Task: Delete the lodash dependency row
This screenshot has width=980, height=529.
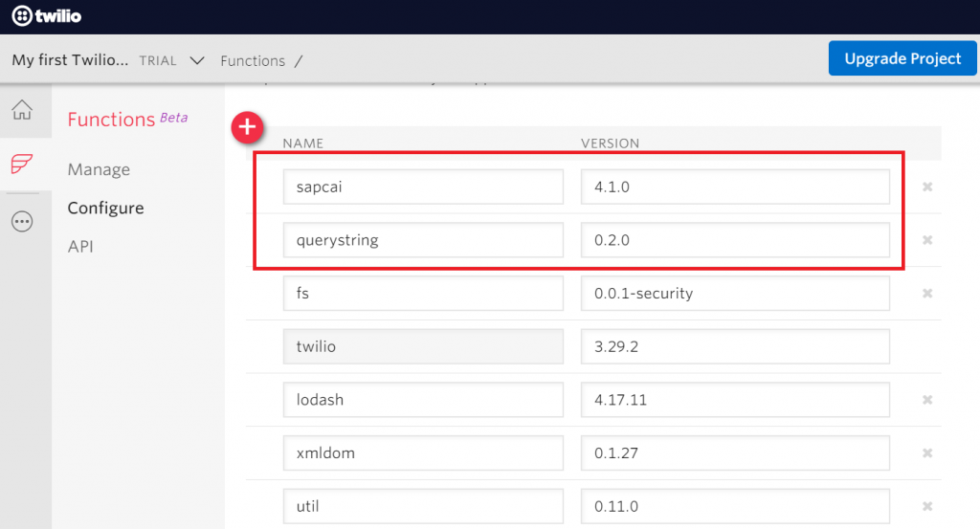Action: pos(927,400)
